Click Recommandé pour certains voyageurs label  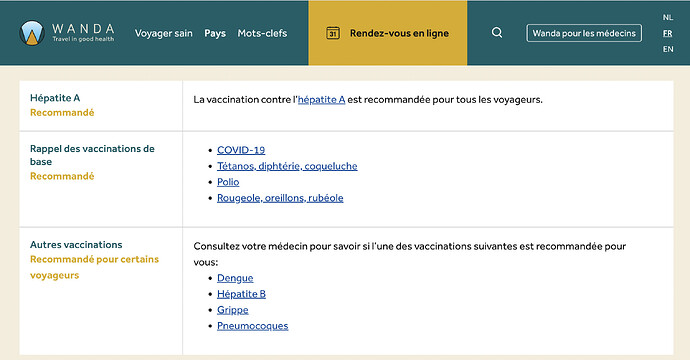pyautogui.click(x=94, y=267)
